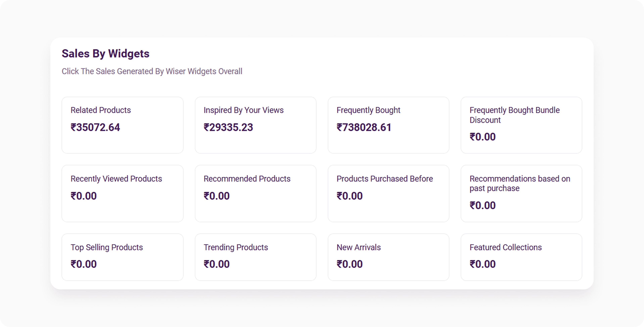Viewport: 644px width, 327px height.
Task: Open the Related Products sales card
Action: [123, 125]
